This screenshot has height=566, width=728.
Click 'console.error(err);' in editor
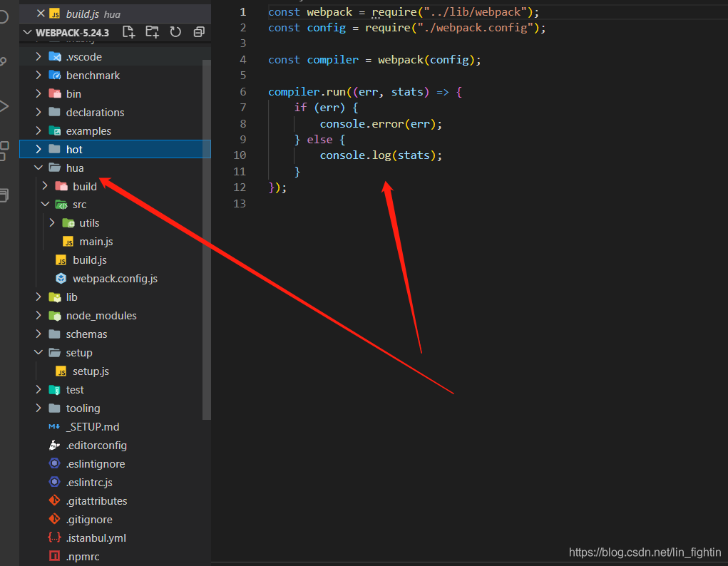381,123
